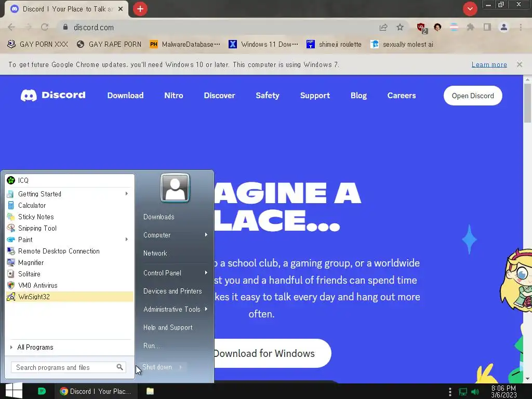Viewport: 532px width, 399px height.
Task: Open the Download nav item on Discord
Action: pos(125,96)
